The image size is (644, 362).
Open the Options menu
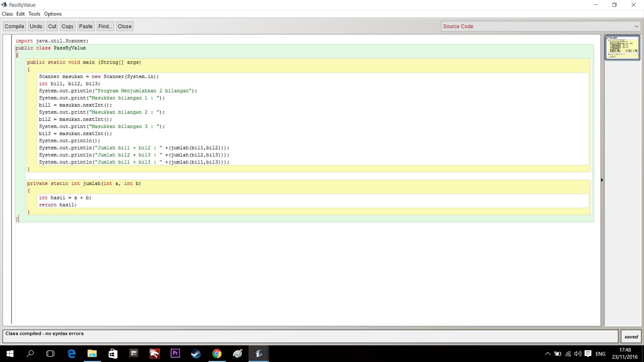tap(53, 14)
